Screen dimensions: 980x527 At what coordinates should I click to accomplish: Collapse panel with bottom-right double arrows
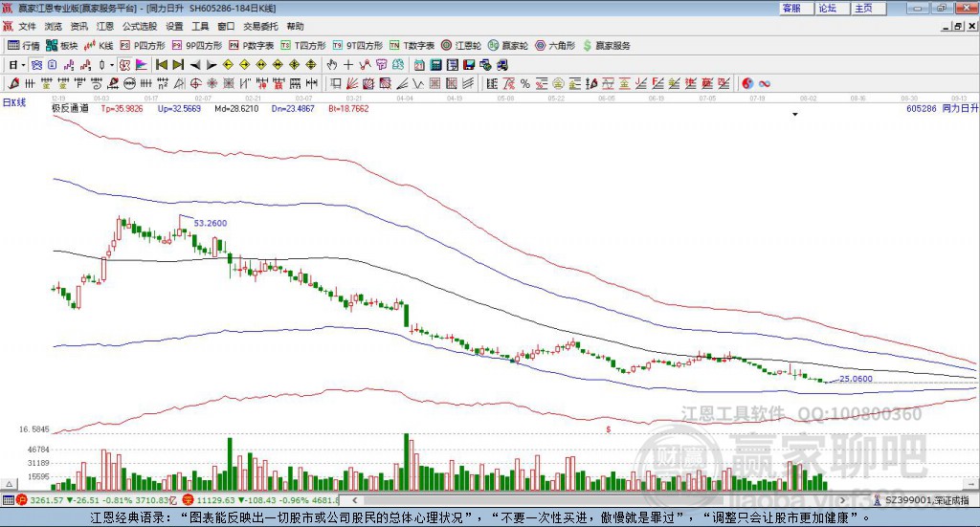971,485
